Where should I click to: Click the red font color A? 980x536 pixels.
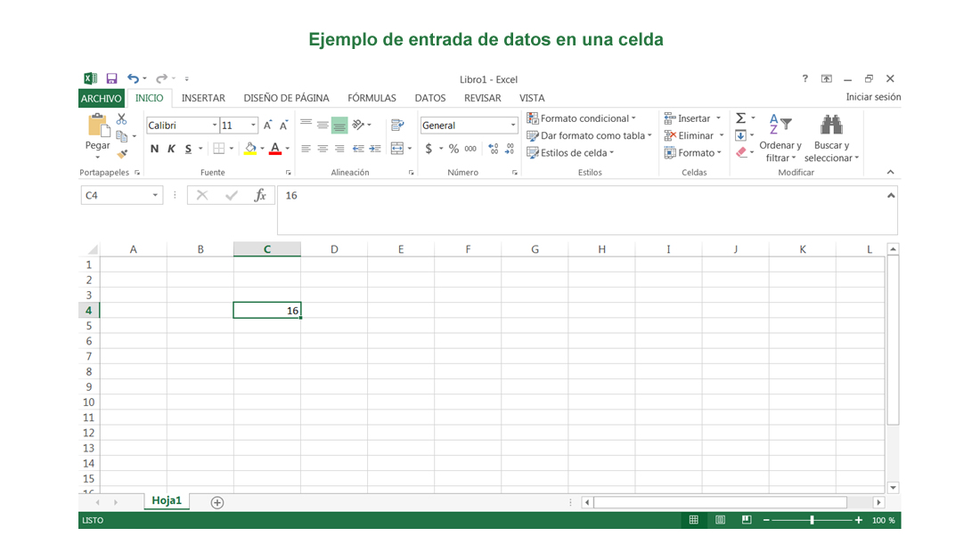[x=275, y=149]
